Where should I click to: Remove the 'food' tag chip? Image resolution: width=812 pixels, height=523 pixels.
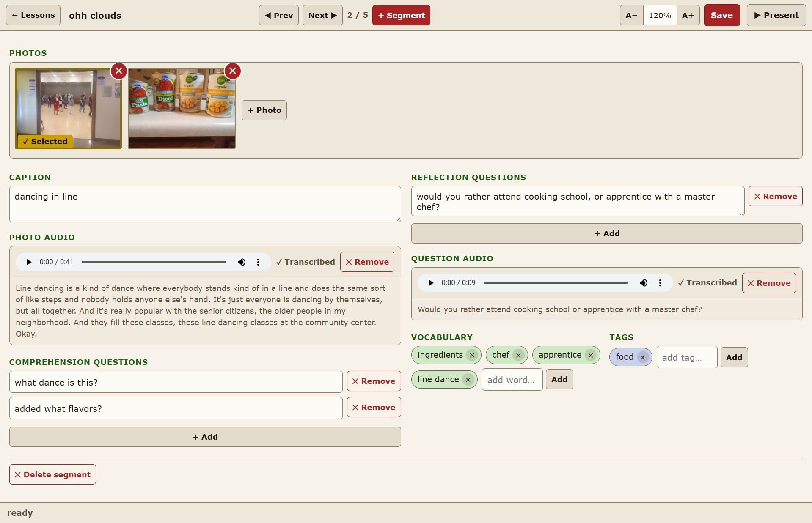tap(643, 358)
